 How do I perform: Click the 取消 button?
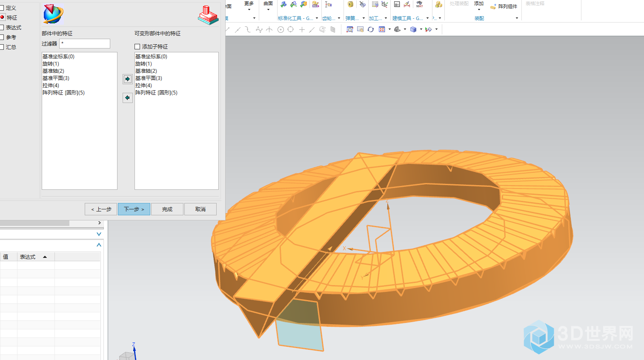pyautogui.click(x=200, y=209)
